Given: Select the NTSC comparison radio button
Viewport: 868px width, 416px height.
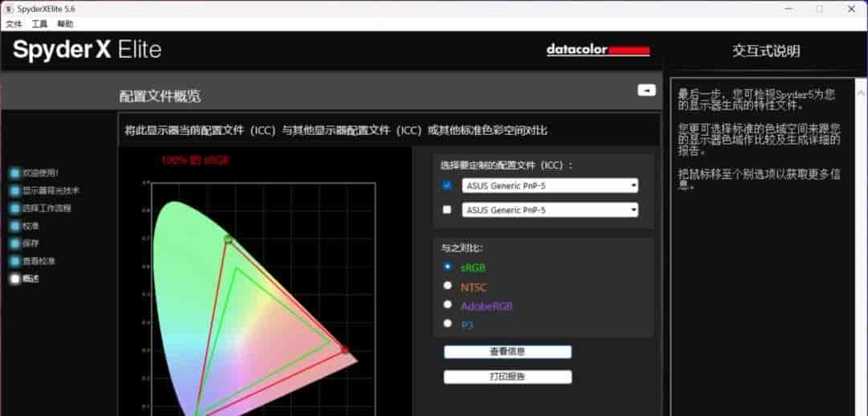Looking at the screenshot, I should [448, 285].
